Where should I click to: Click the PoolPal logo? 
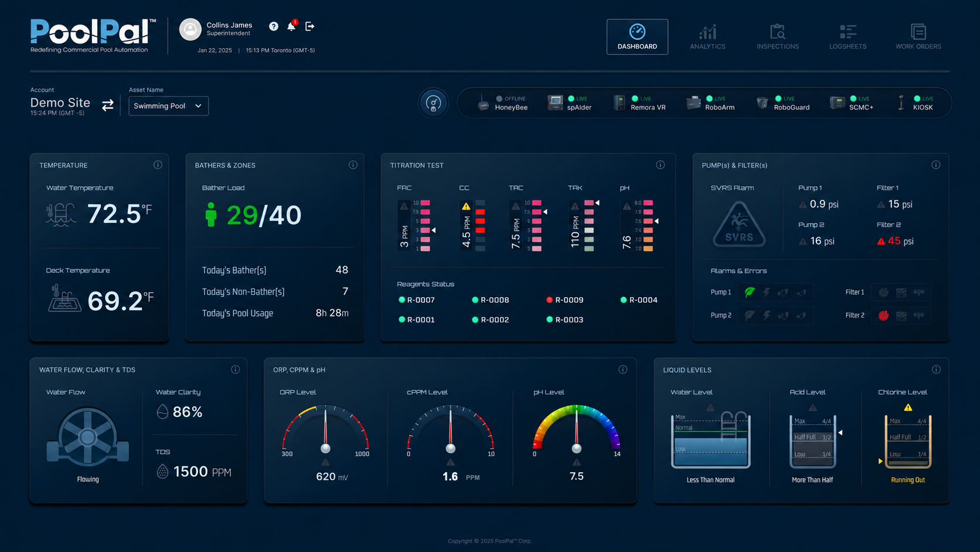93,36
